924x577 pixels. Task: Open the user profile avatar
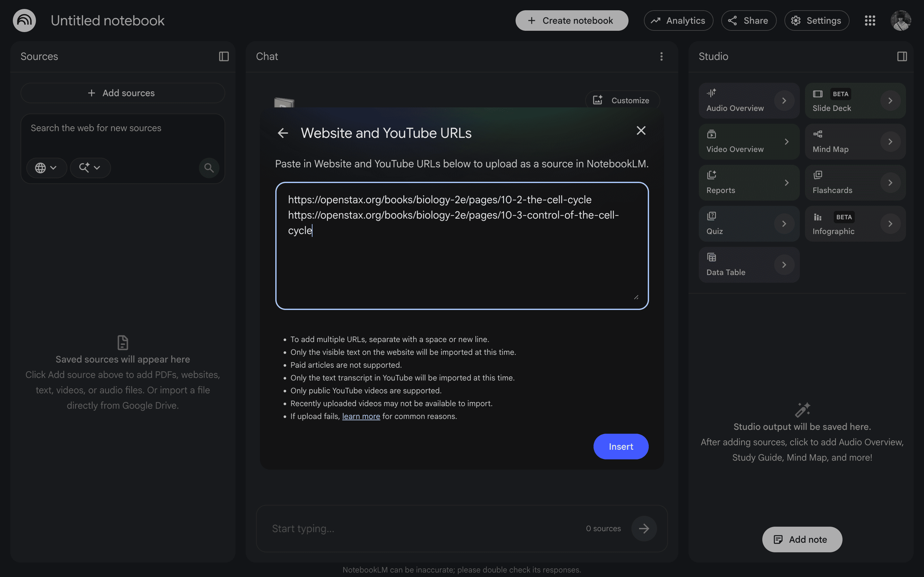(901, 21)
